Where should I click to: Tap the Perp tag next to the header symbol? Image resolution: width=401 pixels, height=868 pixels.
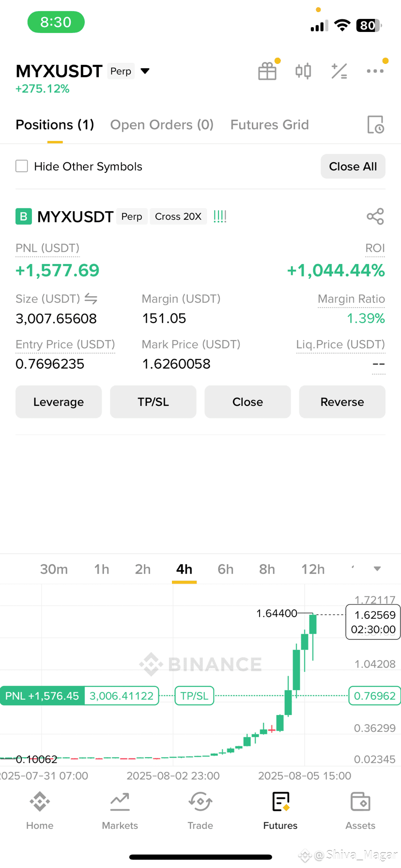(121, 71)
